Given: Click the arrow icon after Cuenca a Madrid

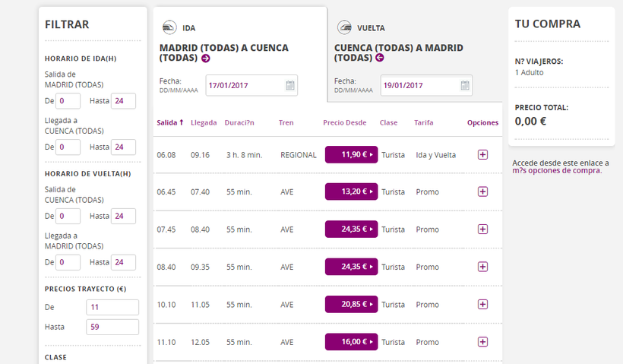Looking at the screenshot, I should (x=380, y=58).
